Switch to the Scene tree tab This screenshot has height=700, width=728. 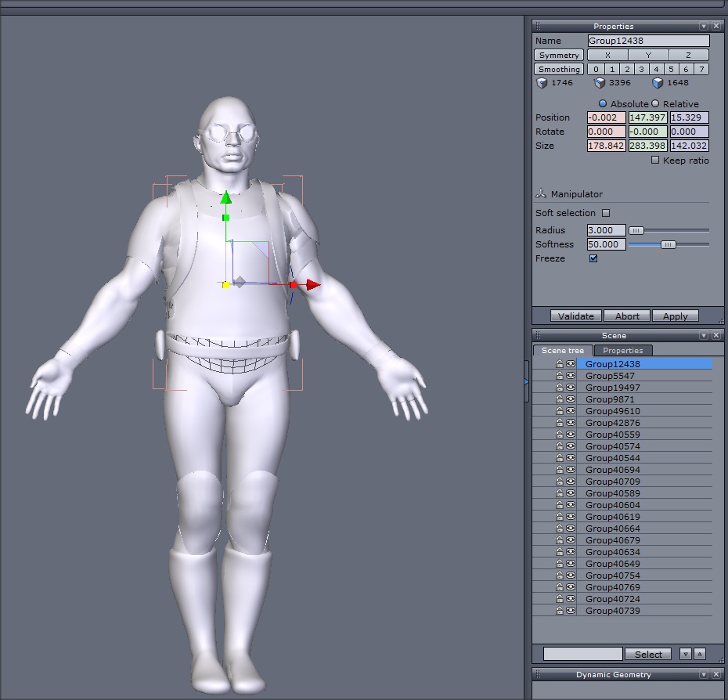point(563,350)
